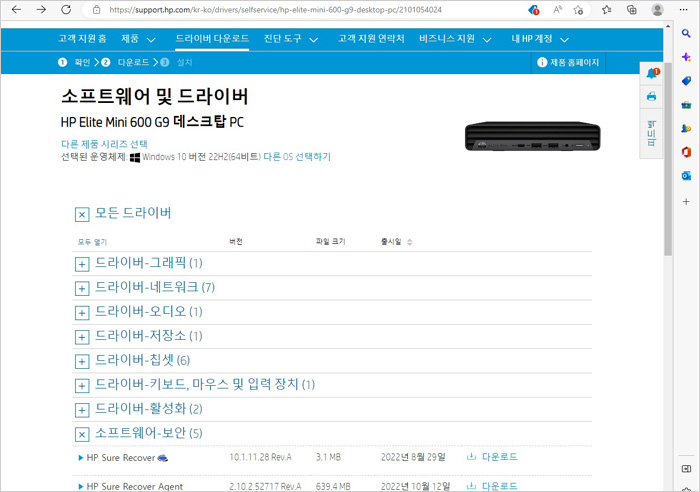700x492 pixels.
Task: Click the site lock icon in address bar
Action: pos(96,9)
